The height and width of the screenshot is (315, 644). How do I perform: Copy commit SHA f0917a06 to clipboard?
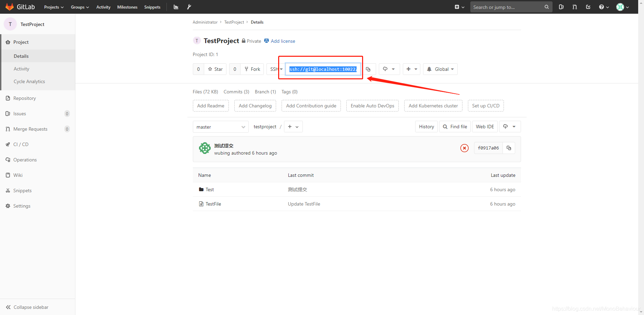[x=509, y=148]
